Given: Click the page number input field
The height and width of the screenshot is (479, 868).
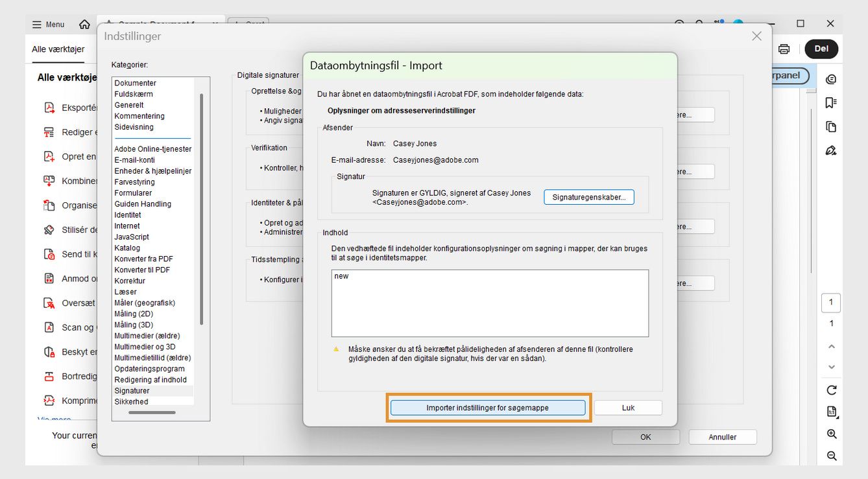Looking at the screenshot, I should 831,302.
